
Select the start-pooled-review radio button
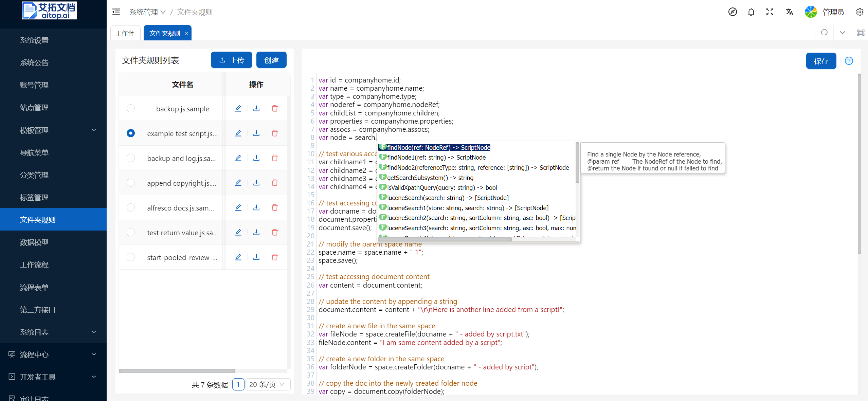coord(131,257)
